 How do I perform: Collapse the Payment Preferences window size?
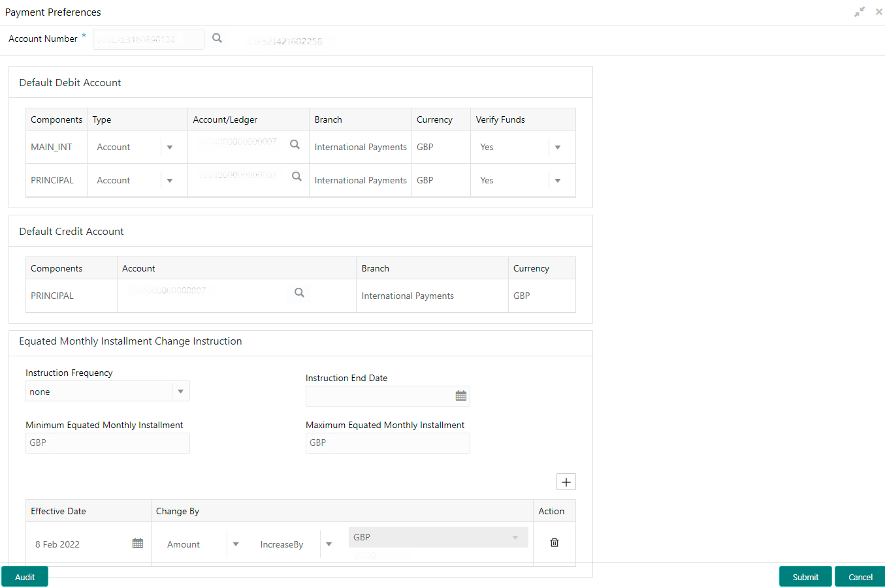[859, 12]
